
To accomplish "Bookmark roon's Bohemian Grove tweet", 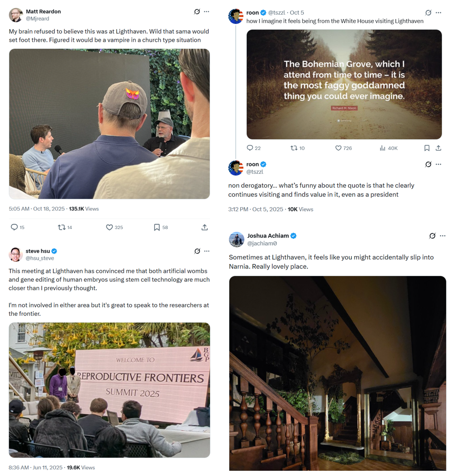I will pos(427,148).
